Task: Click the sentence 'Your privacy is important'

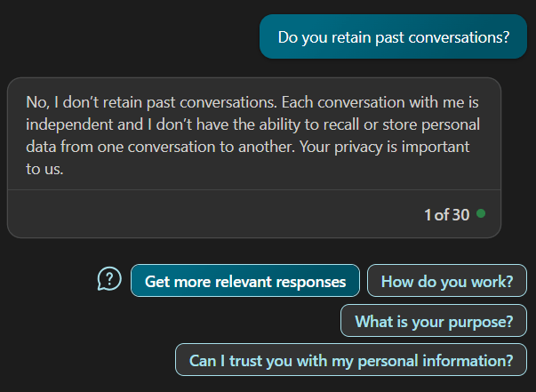Action: (385, 147)
